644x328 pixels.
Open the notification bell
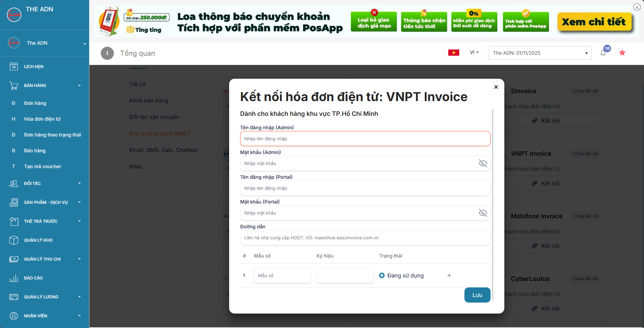(603, 53)
